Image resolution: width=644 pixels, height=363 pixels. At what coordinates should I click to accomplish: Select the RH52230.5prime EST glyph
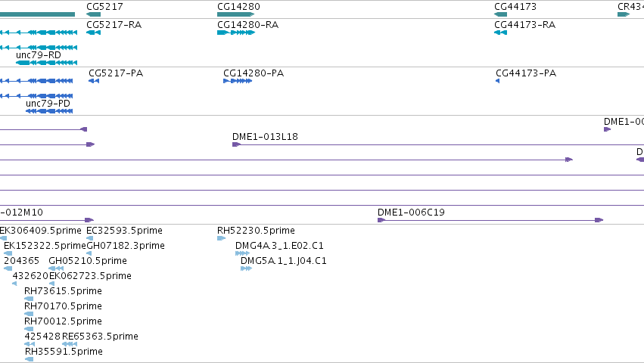(221, 238)
